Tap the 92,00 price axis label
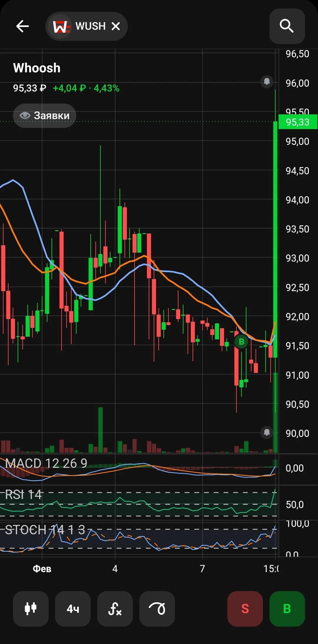Image resolution: width=318 pixels, height=644 pixels. point(297,317)
